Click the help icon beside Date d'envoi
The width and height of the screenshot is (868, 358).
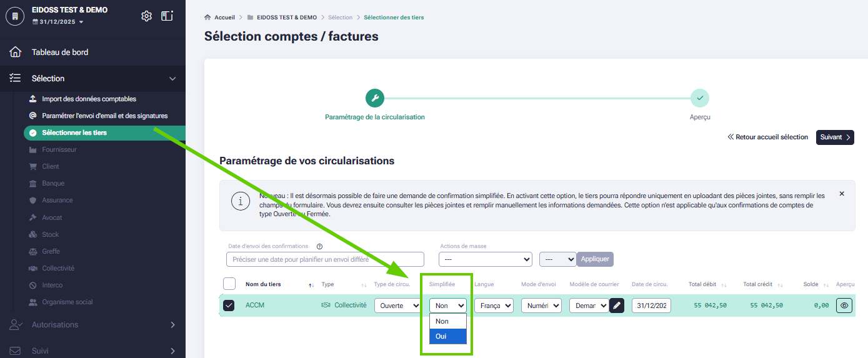319,247
